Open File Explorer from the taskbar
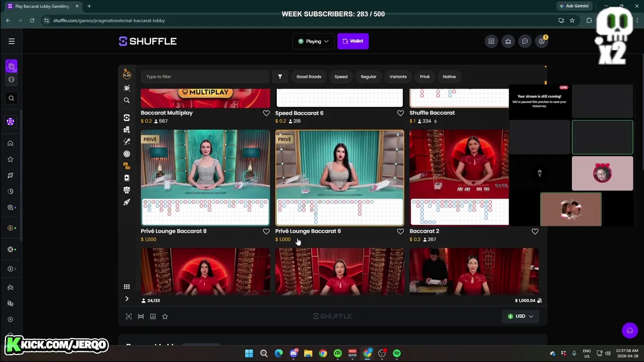 [308, 353]
